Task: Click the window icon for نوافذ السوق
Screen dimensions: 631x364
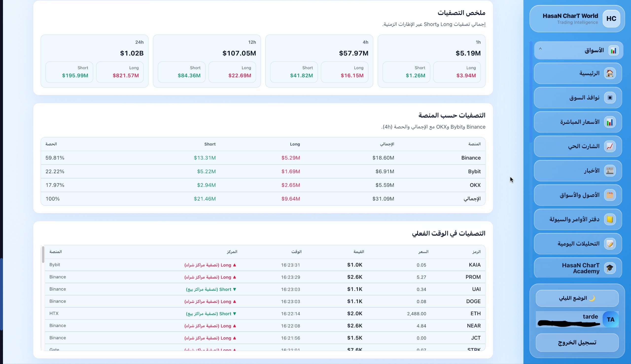Action: tap(610, 98)
